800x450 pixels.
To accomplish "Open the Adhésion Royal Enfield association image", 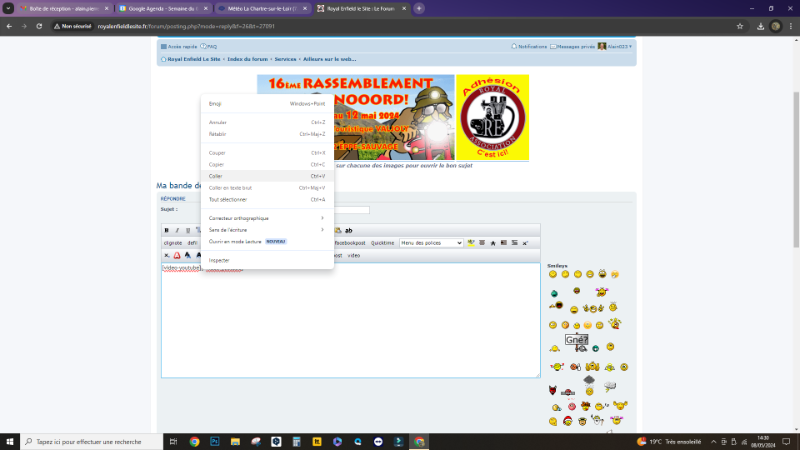I will click(492, 117).
